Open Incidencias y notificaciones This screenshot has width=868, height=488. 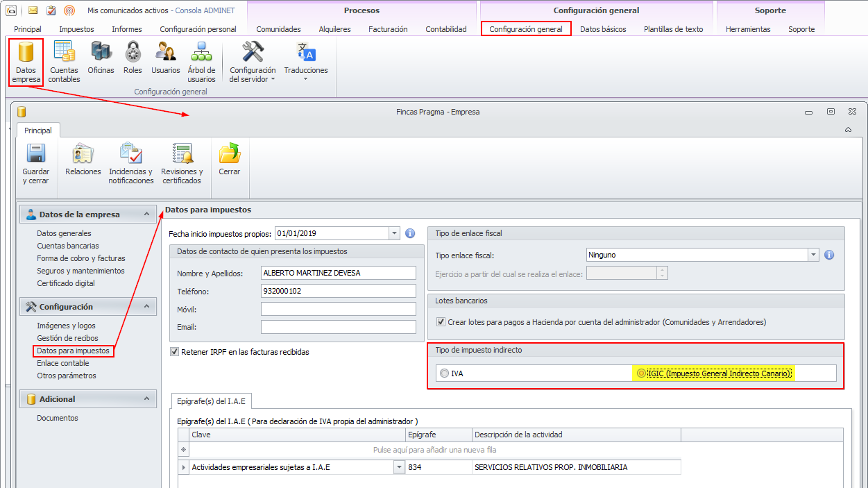pos(130,164)
